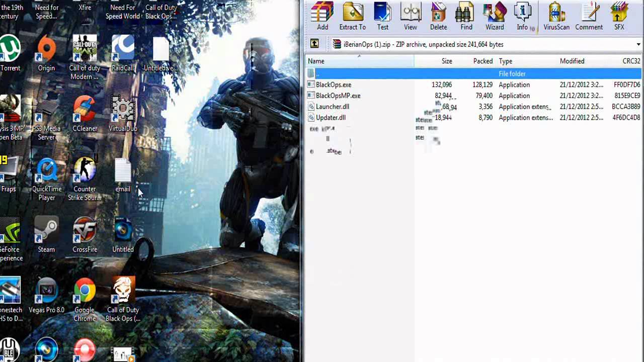Image resolution: width=644 pixels, height=362 pixels.
Task: Sort files by the Modified column
Action: (x=582, y=61)
